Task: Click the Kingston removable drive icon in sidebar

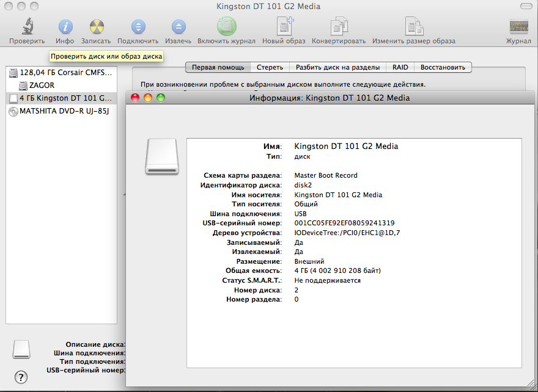Action: (x=13, y=98)
